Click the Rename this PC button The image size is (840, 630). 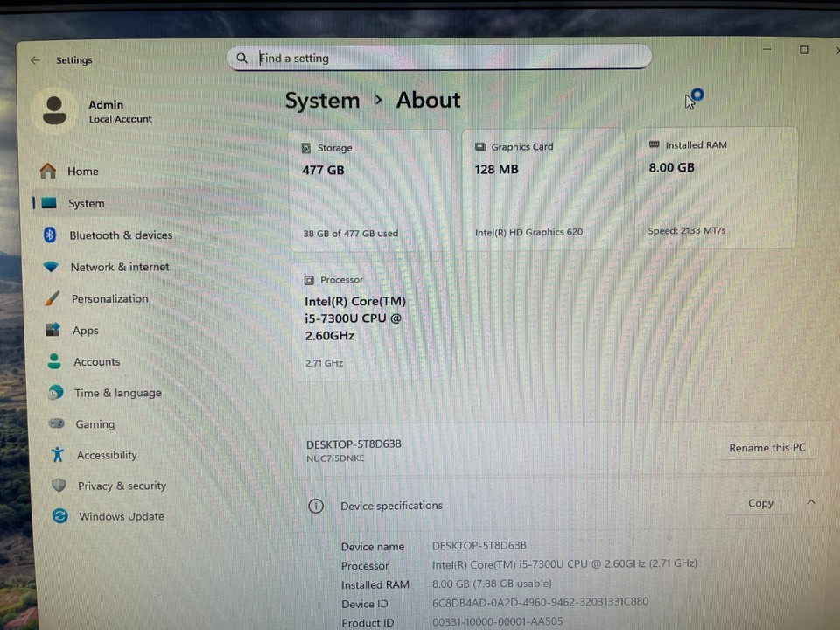(766, 447)
